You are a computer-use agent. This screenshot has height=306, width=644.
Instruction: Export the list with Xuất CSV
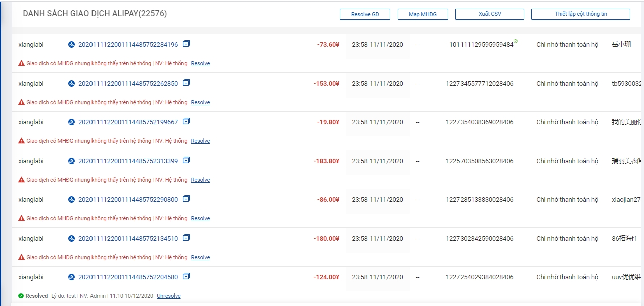point(489,14)
